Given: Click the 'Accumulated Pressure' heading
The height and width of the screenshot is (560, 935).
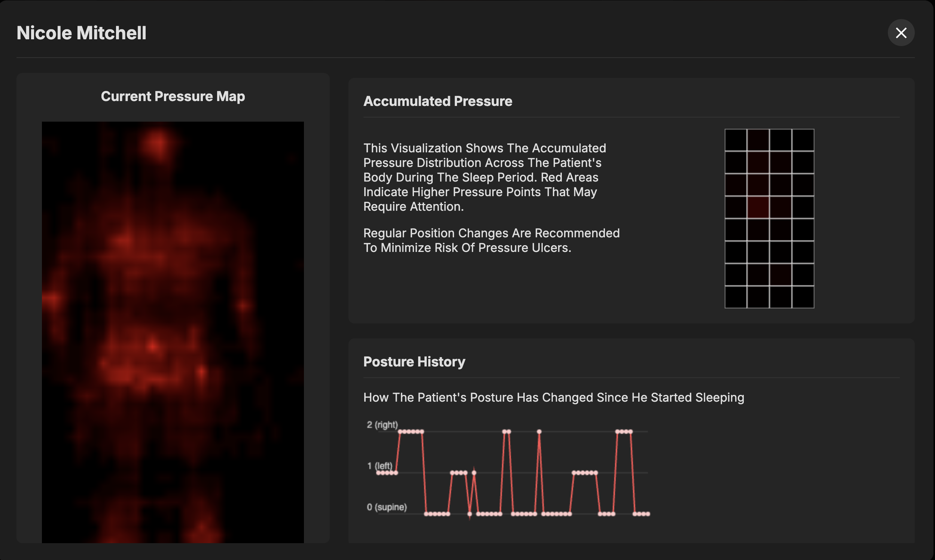Looking at the screenshot, I should [x=438, y=101].
